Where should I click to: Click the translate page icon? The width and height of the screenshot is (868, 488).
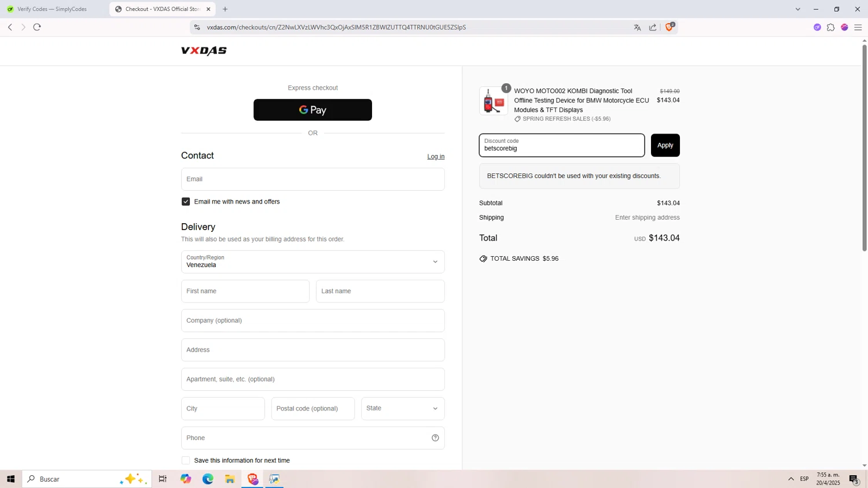click(637, 27)
